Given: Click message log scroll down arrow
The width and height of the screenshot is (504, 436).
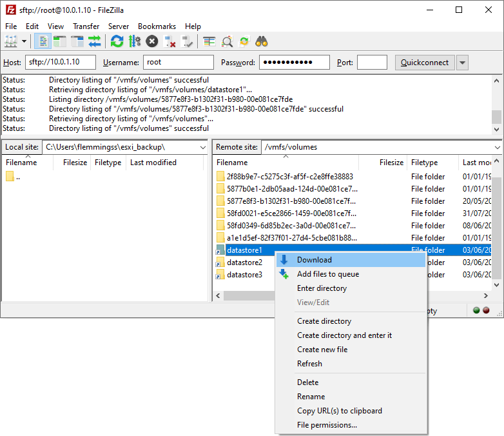Looking at the screenshot, I should click(x=496, y=130).
